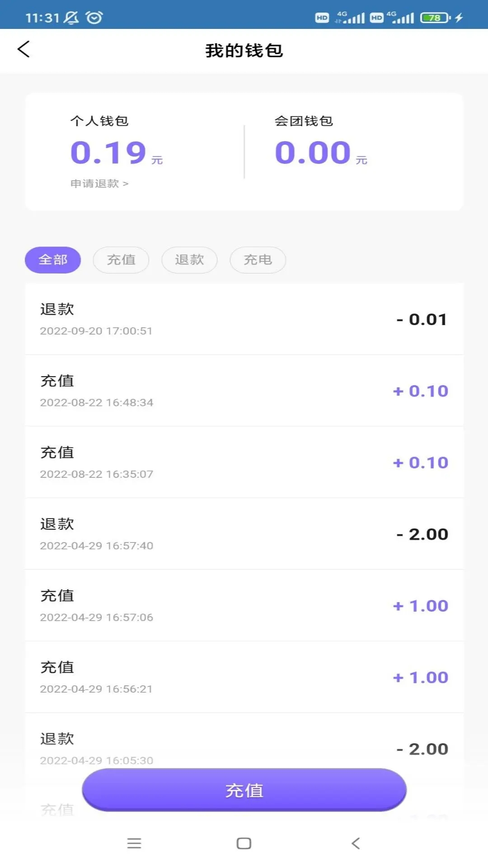Tap the alarm clock status icon
488x868 pixels.
(x=94, y=18)
